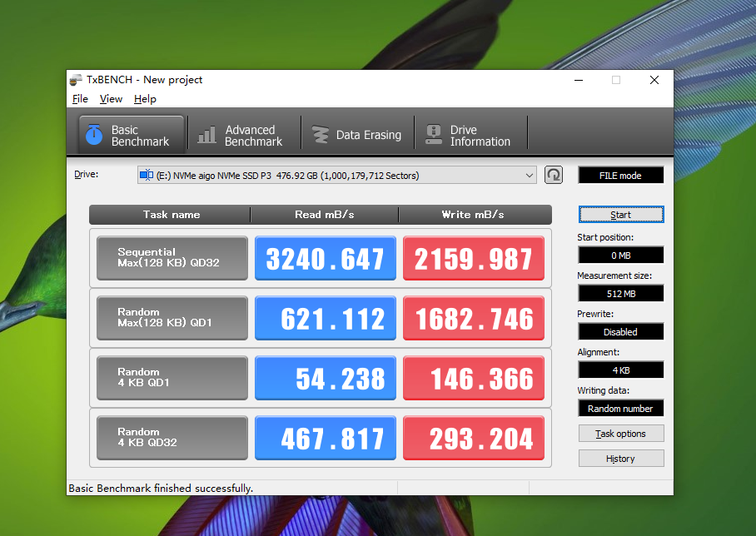Screen dimensions: 756x536
Task: Change Writing data Random number setting
Action: (621, 409)
